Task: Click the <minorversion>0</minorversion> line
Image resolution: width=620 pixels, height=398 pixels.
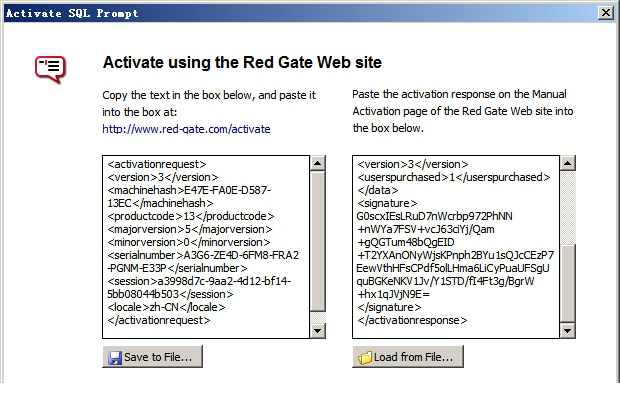Action: (x=189, y=242)
